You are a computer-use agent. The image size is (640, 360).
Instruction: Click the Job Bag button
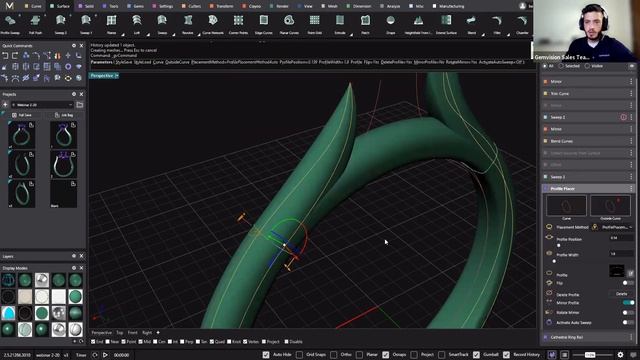pos(64,115)
